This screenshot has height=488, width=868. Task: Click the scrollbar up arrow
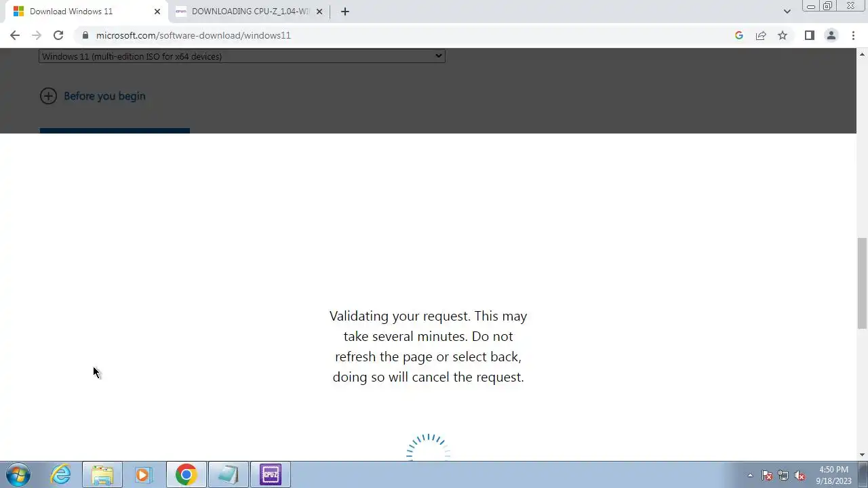coord(862,53)
